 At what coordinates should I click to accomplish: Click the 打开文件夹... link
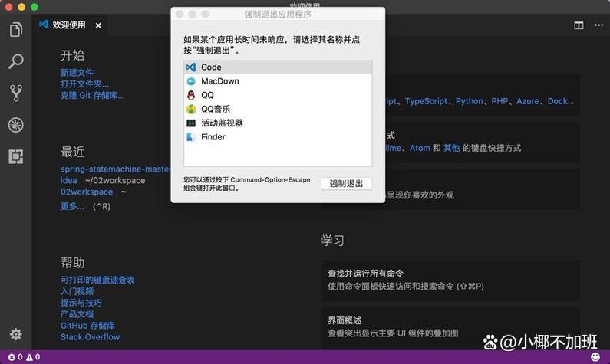[85, 84]
